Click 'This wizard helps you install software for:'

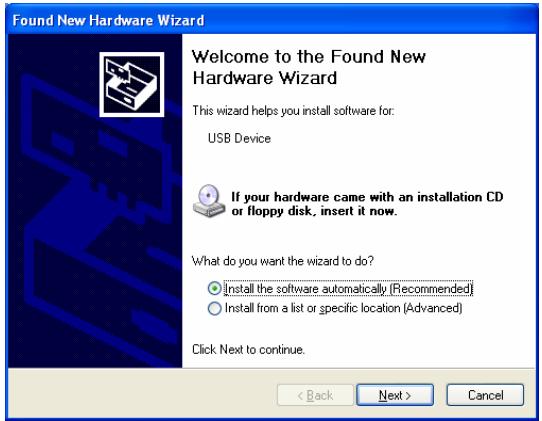tap(293, 111)
